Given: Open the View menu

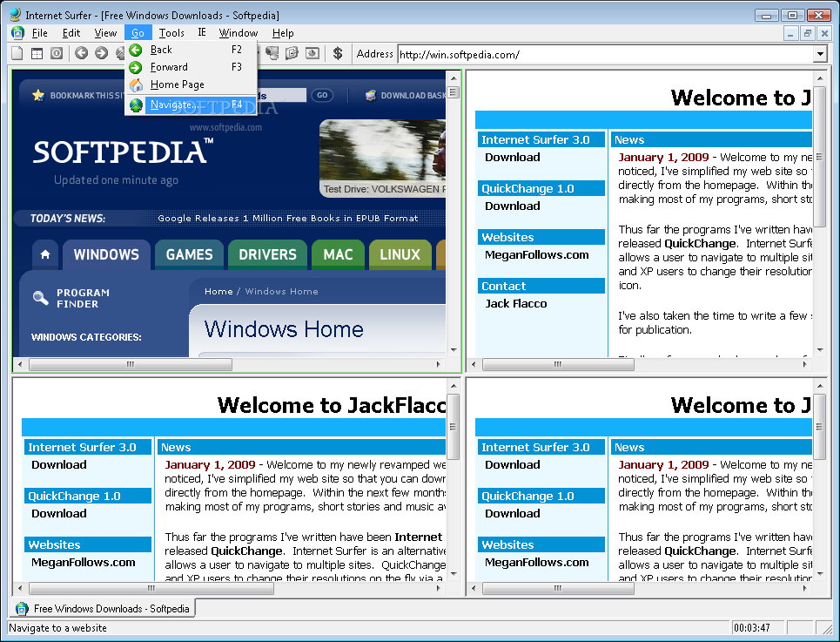Looking at the screenshot, I should click(105, 33).
